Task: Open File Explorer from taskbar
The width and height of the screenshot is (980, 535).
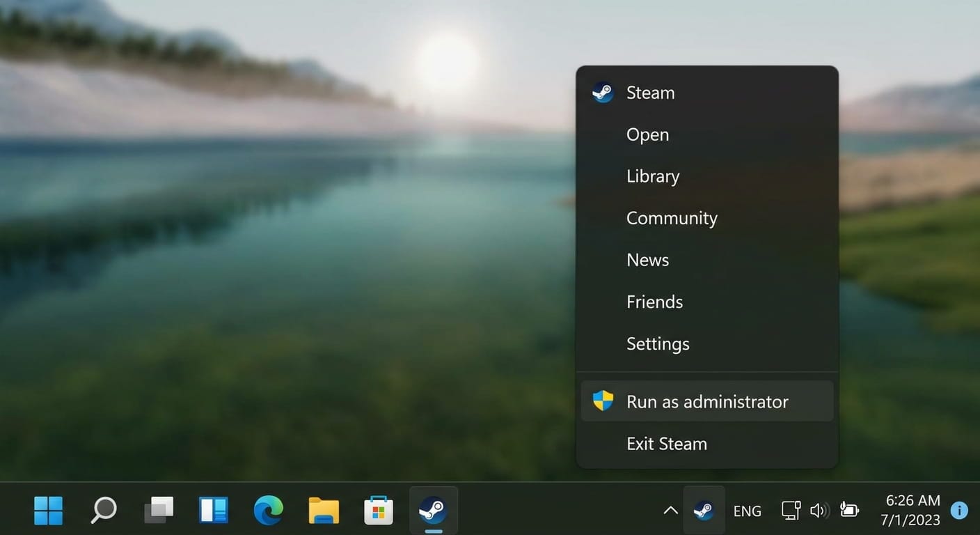Action: (324, 511)
